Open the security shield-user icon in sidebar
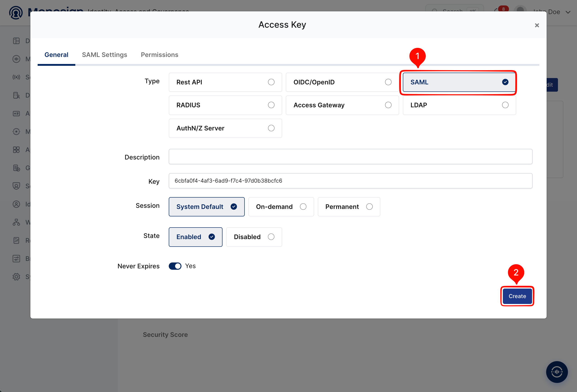Viewport: 577px width, 392px height. (x=16, y=186)
